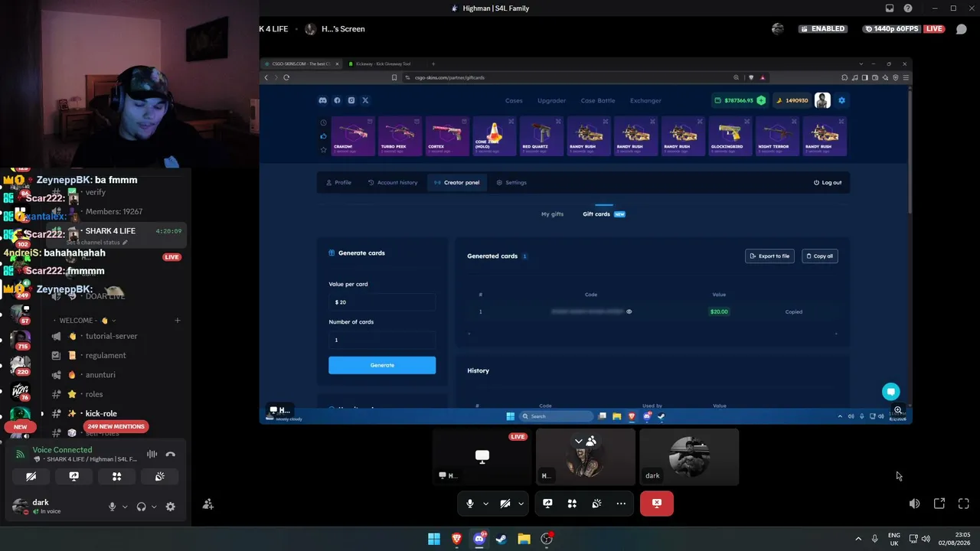Open input device options next to user-panel mic
Screen dimensions: 980x551
pyautogui.click(x=124, y=507)
